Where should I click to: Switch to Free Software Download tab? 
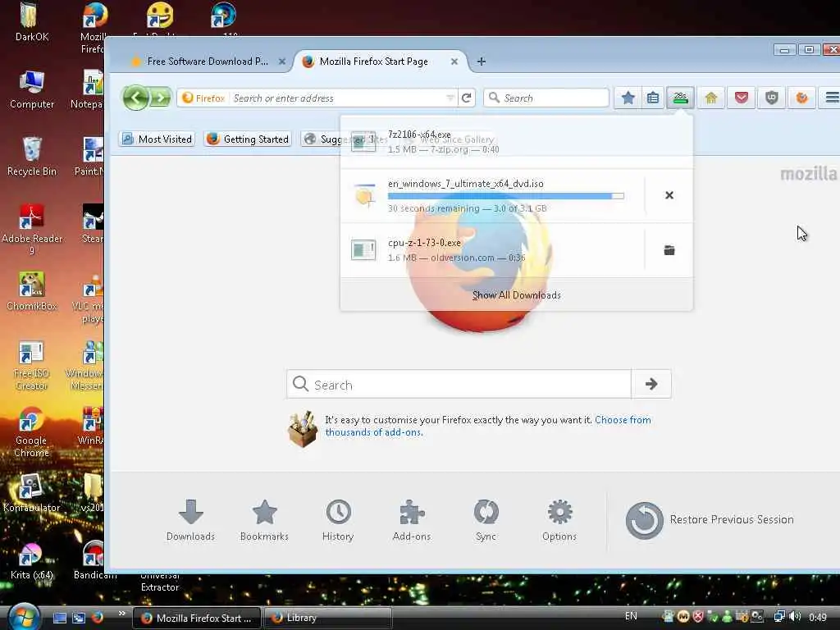208,62
